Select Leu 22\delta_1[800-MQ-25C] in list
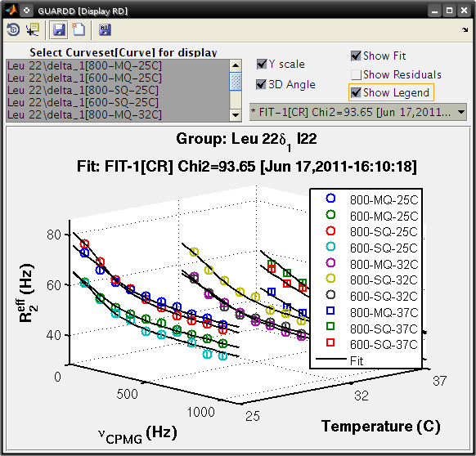The image size is (476, 456). coord(118,65)
